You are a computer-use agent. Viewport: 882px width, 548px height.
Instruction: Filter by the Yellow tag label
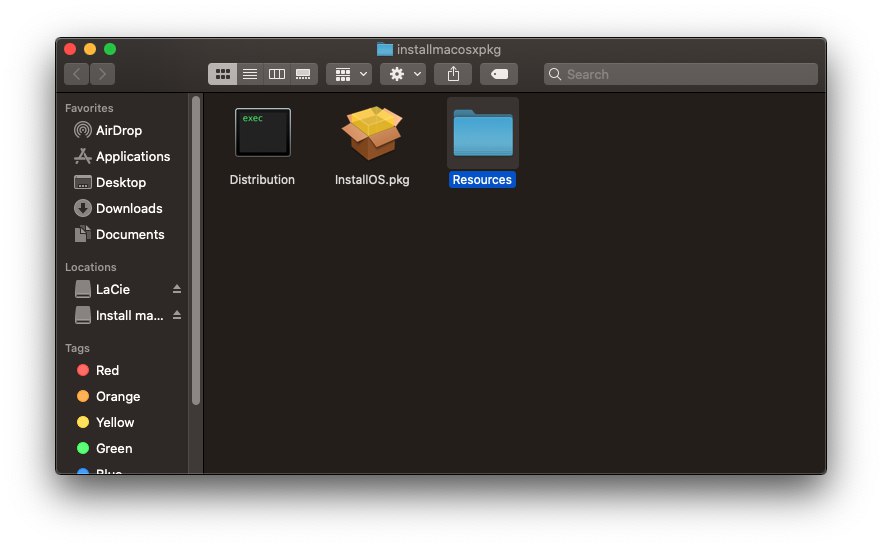(115, 422)
